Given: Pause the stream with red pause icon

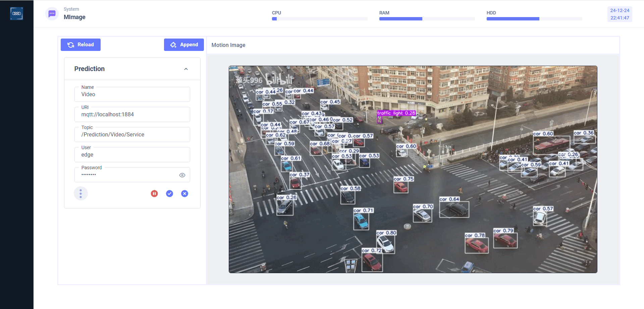Looking at the screenshot, I should [154, 193].
